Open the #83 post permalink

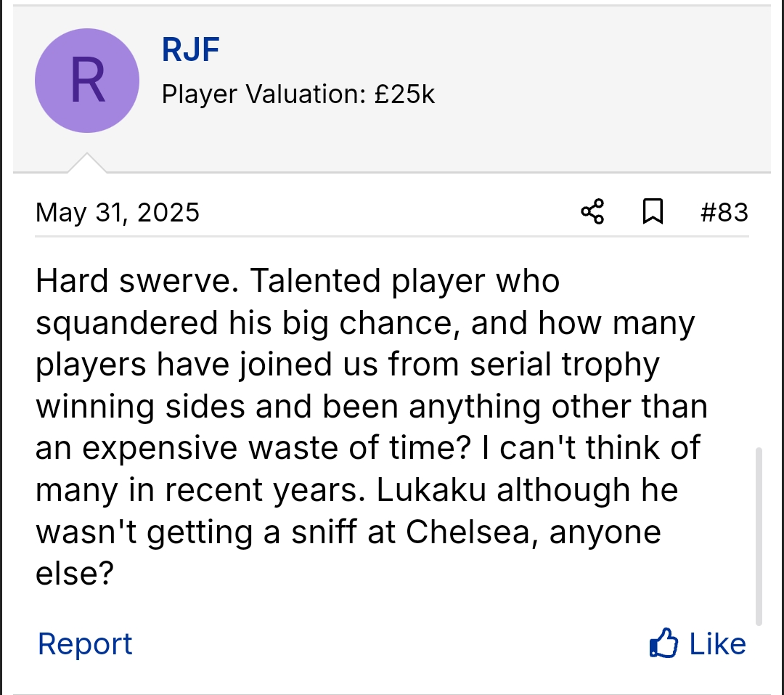[724, 212]
